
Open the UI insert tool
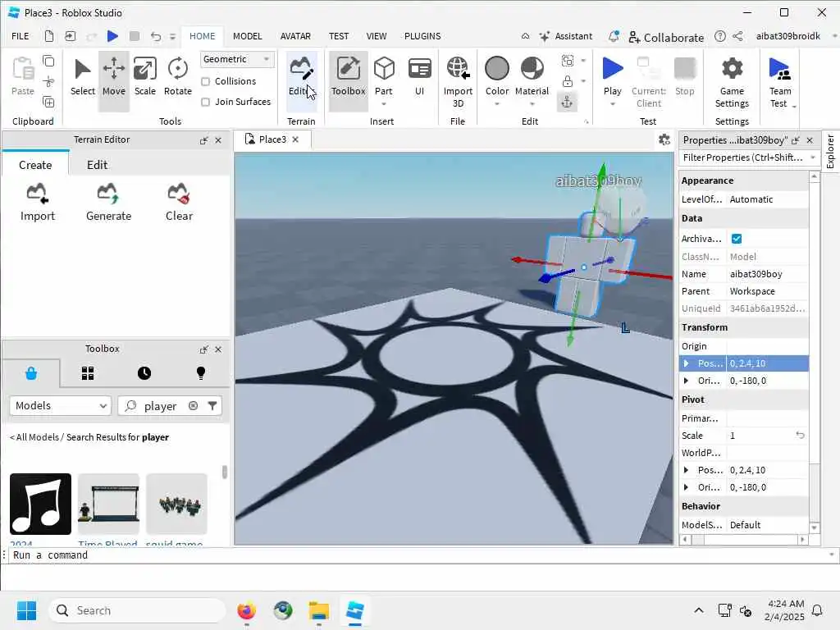pos(419,78)
